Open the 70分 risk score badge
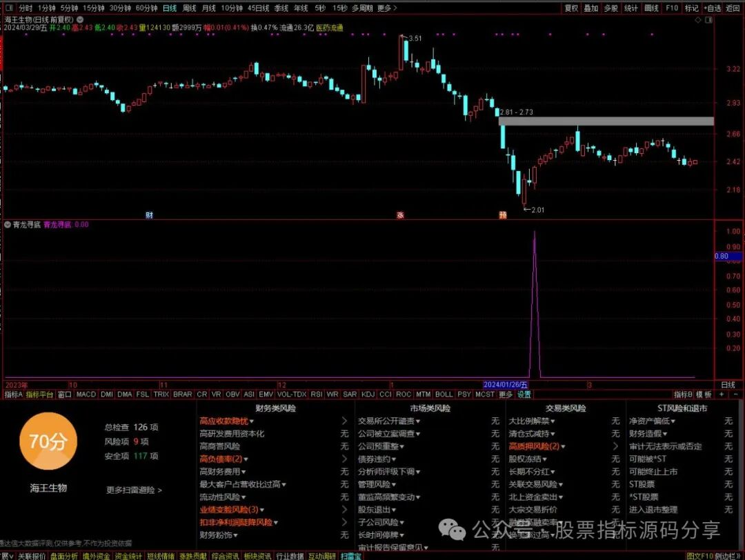This screenshot has height=560, width=745. [x=48, y=441]
